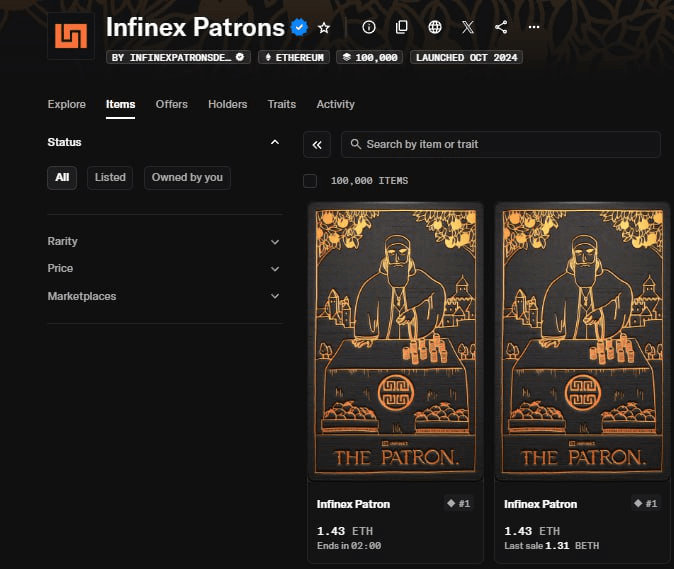Collapse the filter sidebar with double-chevron button
Image resolution: width=674 pixels, height=569 pixels.
pyautogui.click(x=317, y=144)
